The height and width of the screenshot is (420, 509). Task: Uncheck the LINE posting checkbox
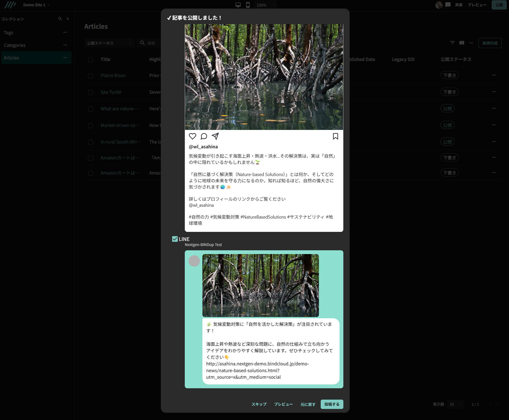pos(175,239)
